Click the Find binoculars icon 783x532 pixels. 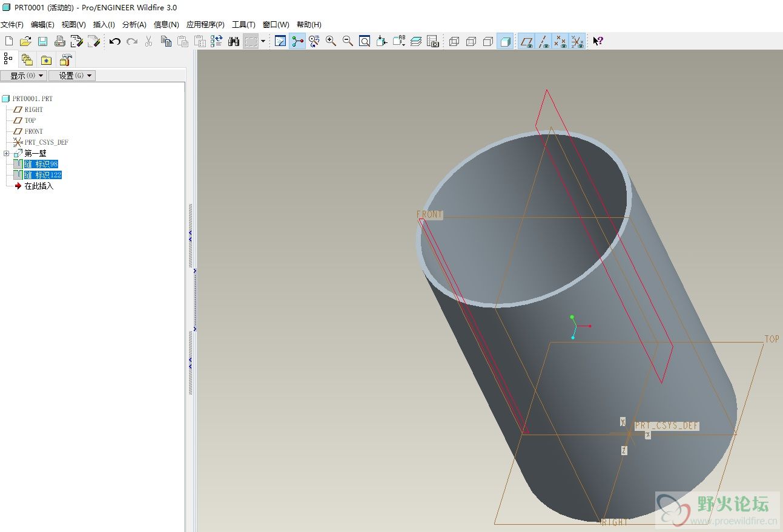pyautogui.click(x=234, y=41)
